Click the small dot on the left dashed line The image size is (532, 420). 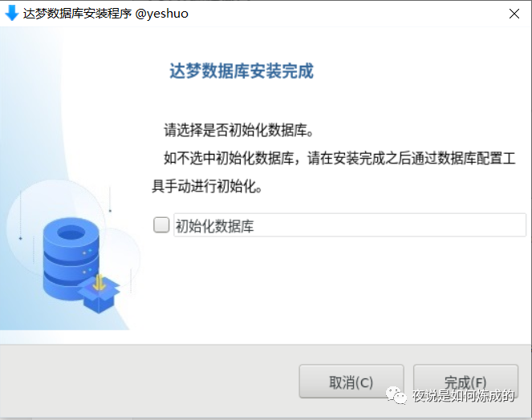coord(20,239)
